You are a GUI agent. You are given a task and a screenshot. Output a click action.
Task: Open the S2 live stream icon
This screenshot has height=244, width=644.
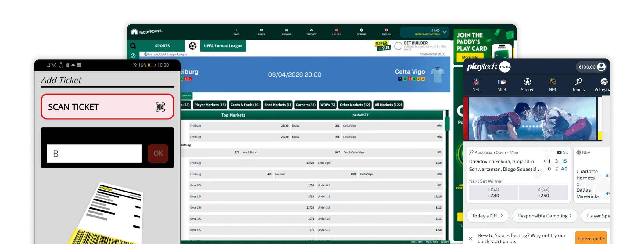(x=559, y=152)
